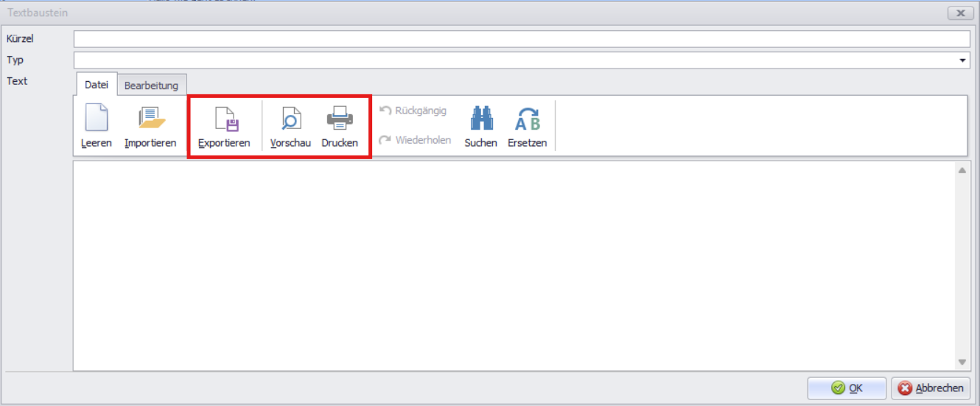The width and height of the screenshot is (980, 406).
Task: Expand the Typ dropdown arrow
Action: (962, 60)
